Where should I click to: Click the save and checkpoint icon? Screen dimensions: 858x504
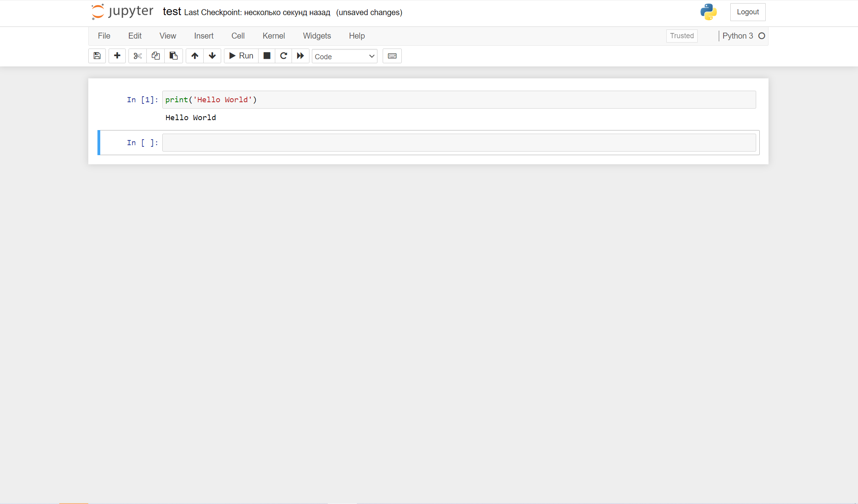(x=97, y=56)
